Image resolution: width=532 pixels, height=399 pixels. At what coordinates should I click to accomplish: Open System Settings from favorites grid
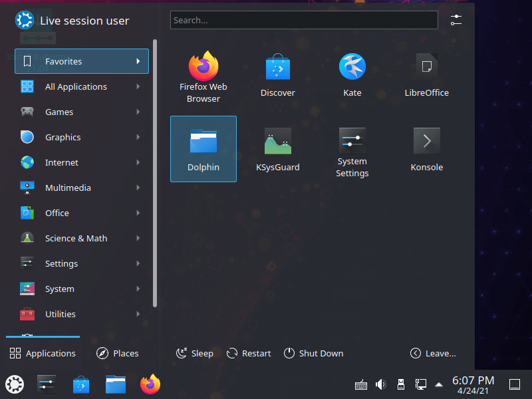point(352,149)
